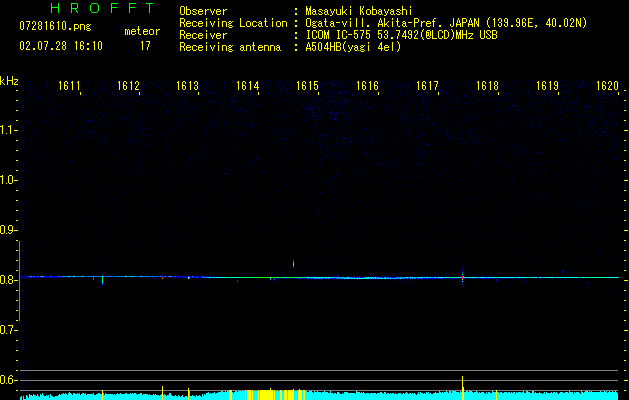
Task: Click the 1.0 frequency axis label
Action: 8,180
